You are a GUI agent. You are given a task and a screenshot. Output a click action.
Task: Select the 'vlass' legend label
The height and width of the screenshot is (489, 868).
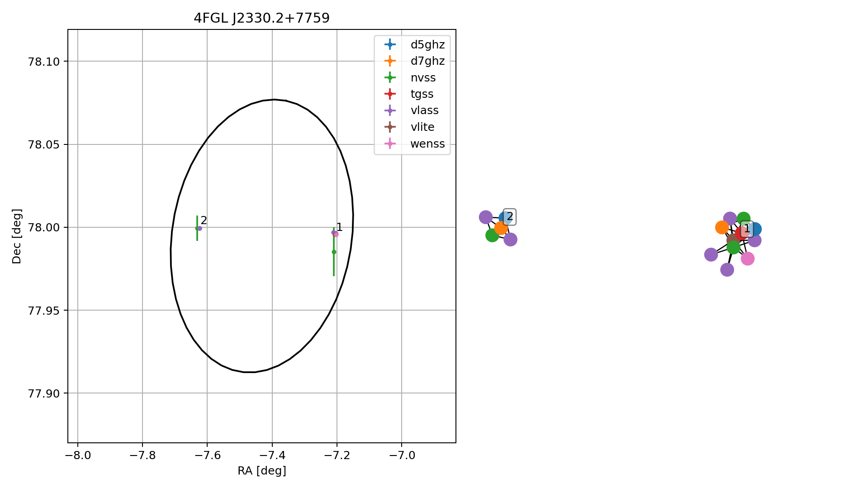pyautogui.click(x=424, y=110)
